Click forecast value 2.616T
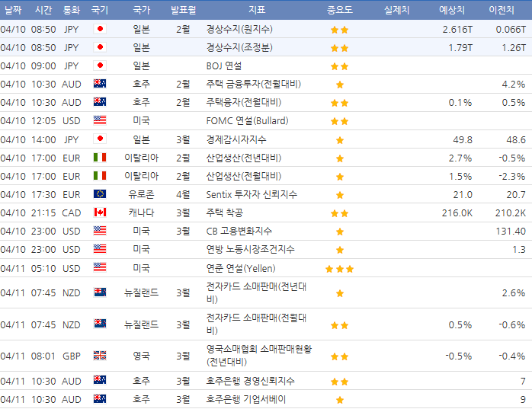Viewport: 532px width, 409px height. pos(457,30)
